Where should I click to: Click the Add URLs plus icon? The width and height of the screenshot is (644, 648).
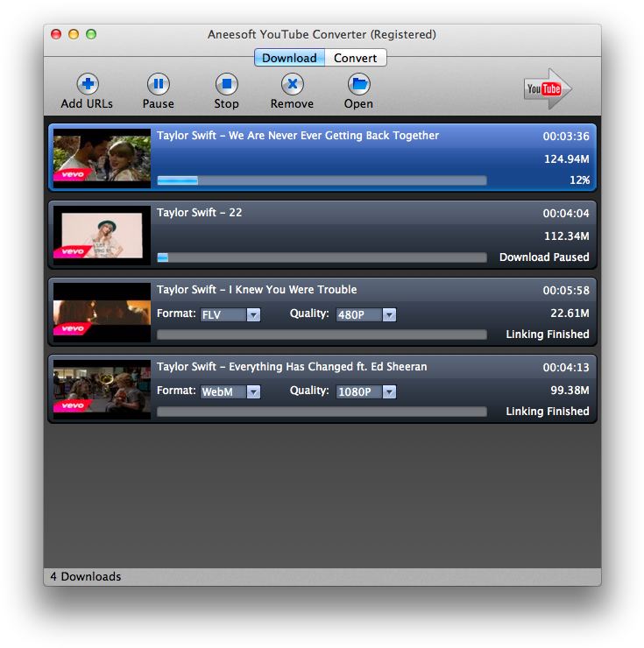tap(87, 85)
